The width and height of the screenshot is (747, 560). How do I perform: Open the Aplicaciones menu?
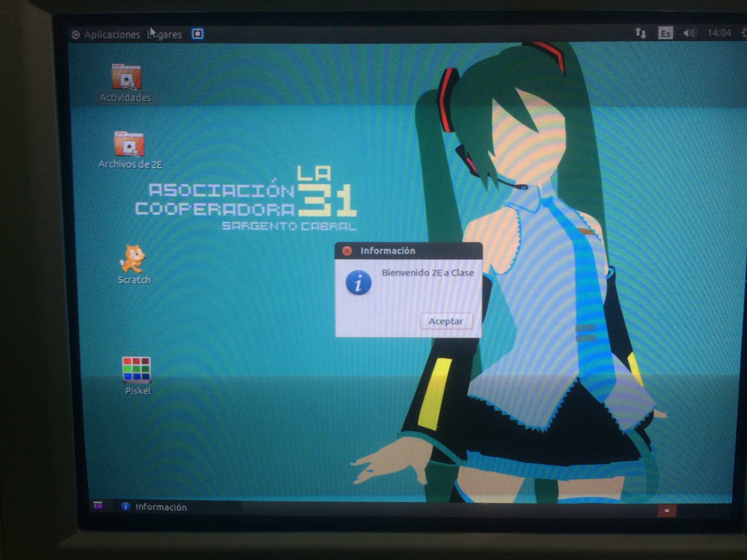(x=112, y=35)
